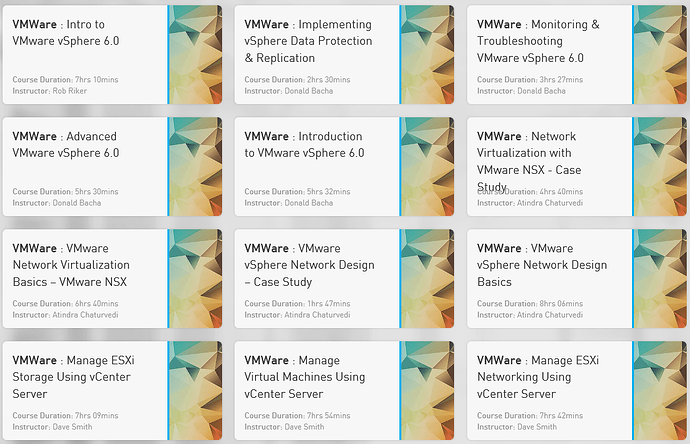
Task: Open VMware Network Virtualization Basics – VMware NSX title
Action: tap(71, 265)
